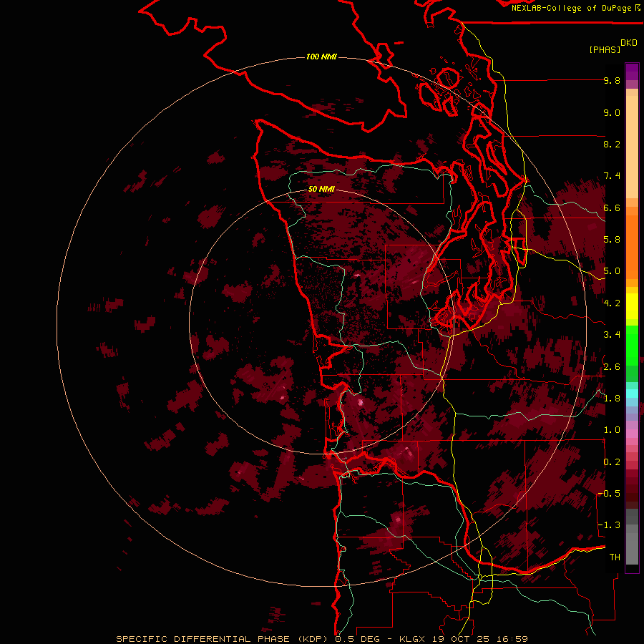Select the 5.8 scale value
This screenshot has height=644, width=644.
coord(612,240)
